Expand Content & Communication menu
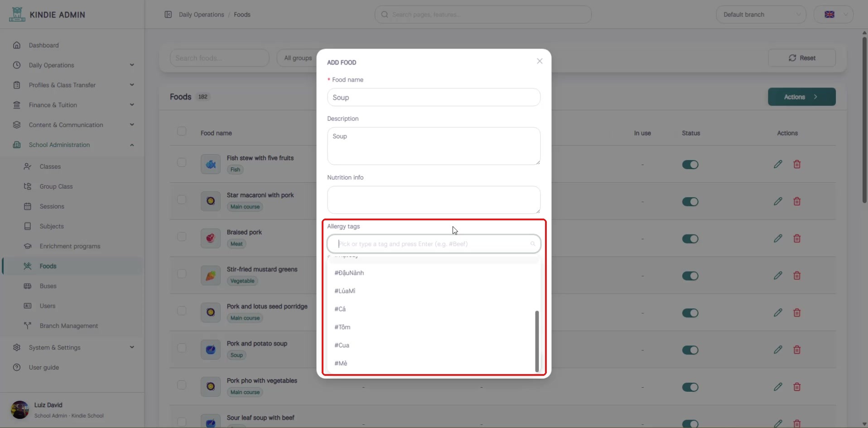Screen dimensions: 868x428 (72, 125)
